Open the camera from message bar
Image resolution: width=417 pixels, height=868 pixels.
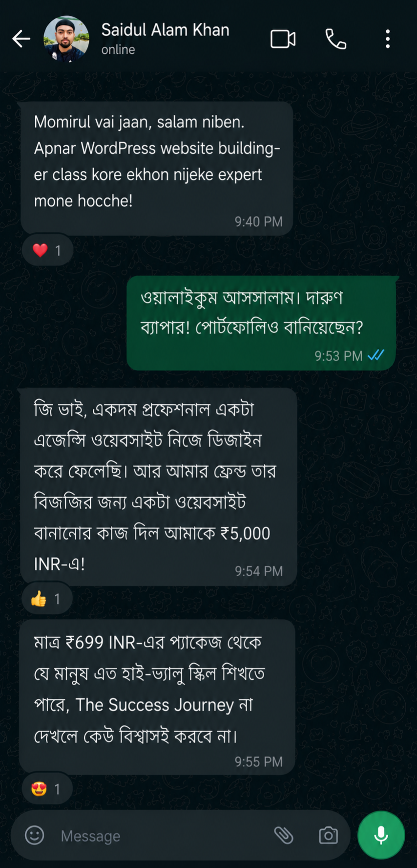pos(328,835)
